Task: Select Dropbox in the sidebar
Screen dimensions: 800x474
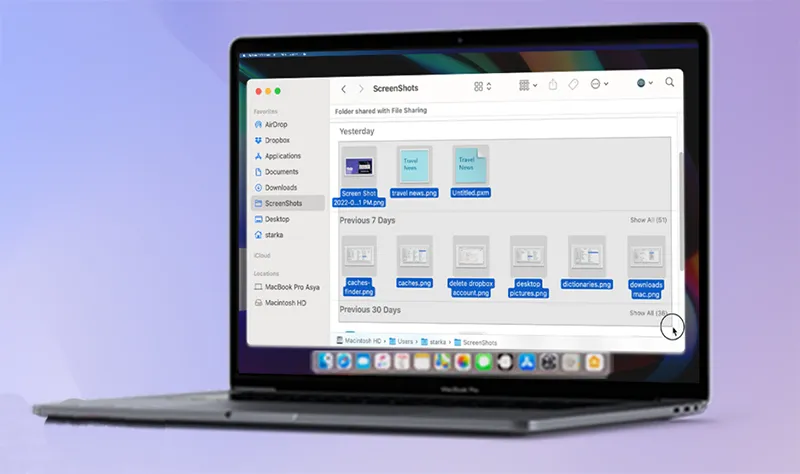Action: (272, 140)
